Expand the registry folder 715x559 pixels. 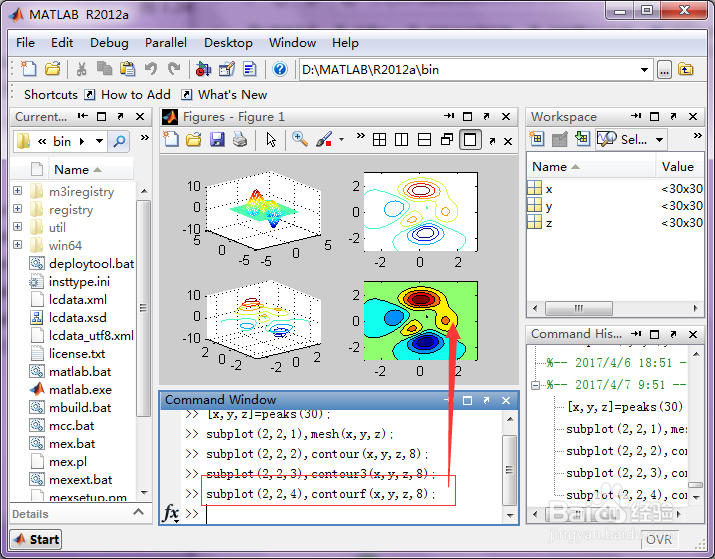(x=17, y=209)
